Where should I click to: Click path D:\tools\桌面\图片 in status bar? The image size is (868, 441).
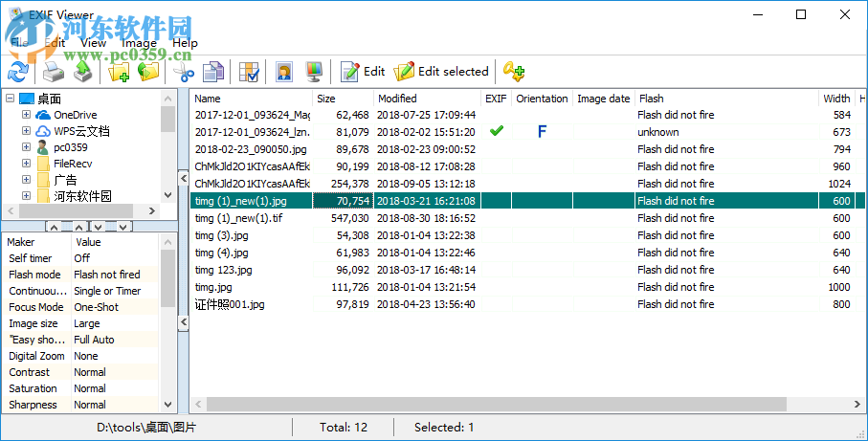[x=146, y=428]
